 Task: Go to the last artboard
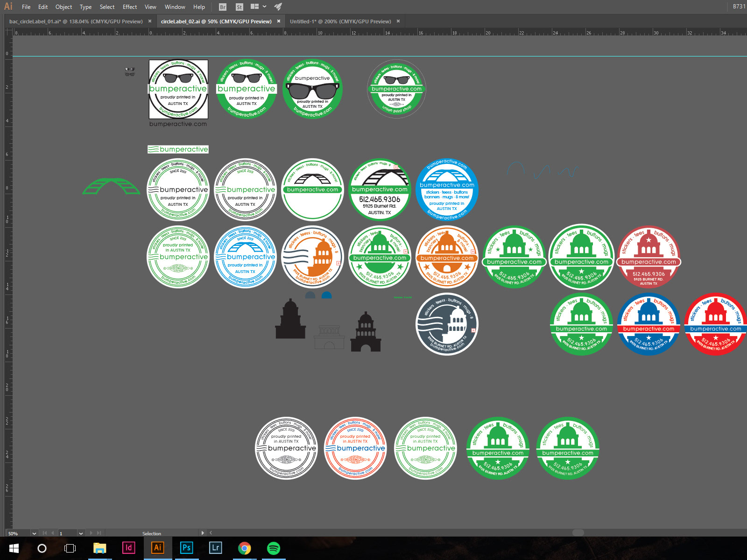tap(99, 533)
